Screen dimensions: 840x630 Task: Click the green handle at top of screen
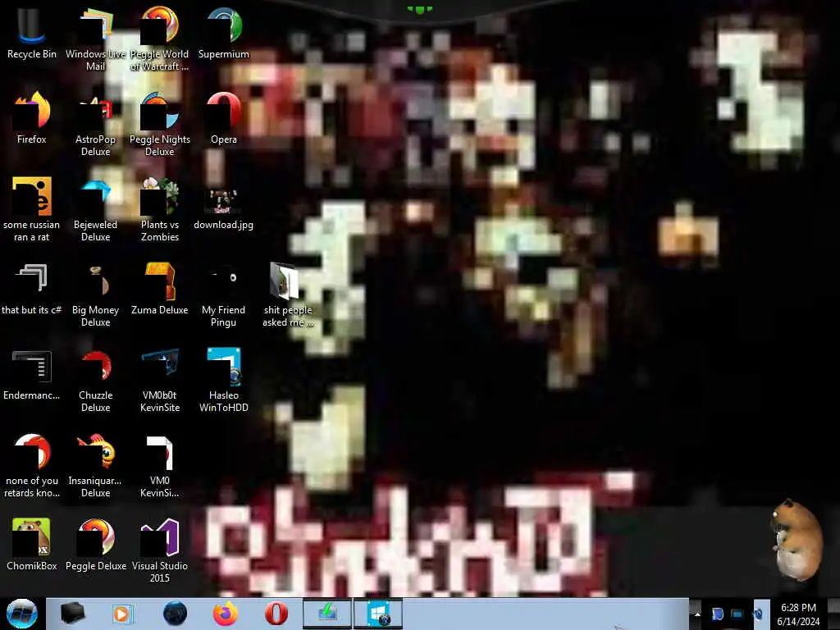pos(419,10)
